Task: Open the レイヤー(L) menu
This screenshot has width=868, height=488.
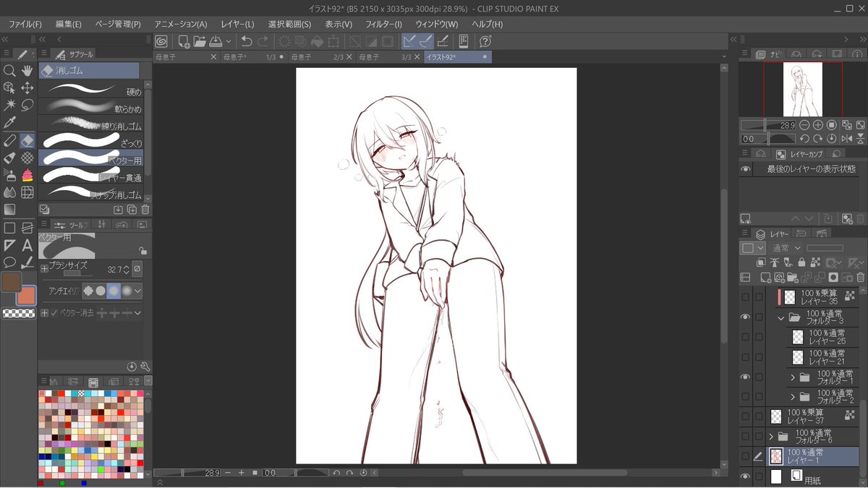Action: 237,24
